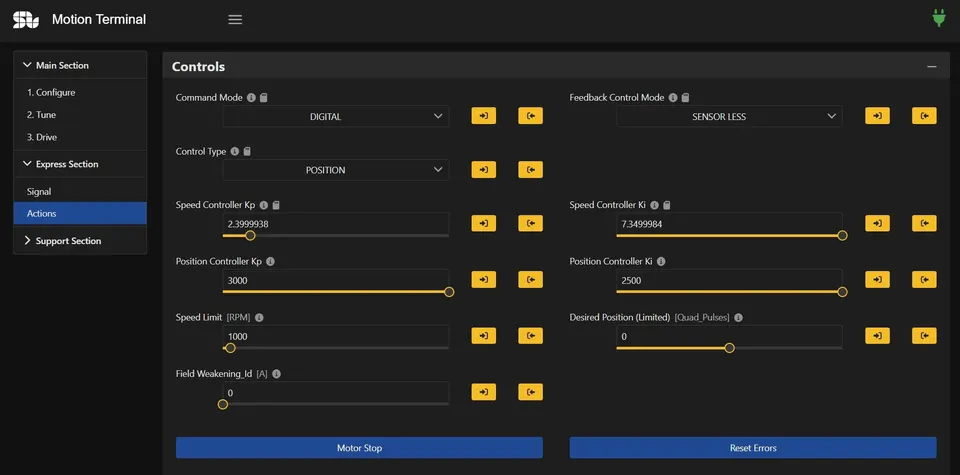
Task: Click the right-arrow write icon for Position Controller Ki
Action: [x=877, y=280]
